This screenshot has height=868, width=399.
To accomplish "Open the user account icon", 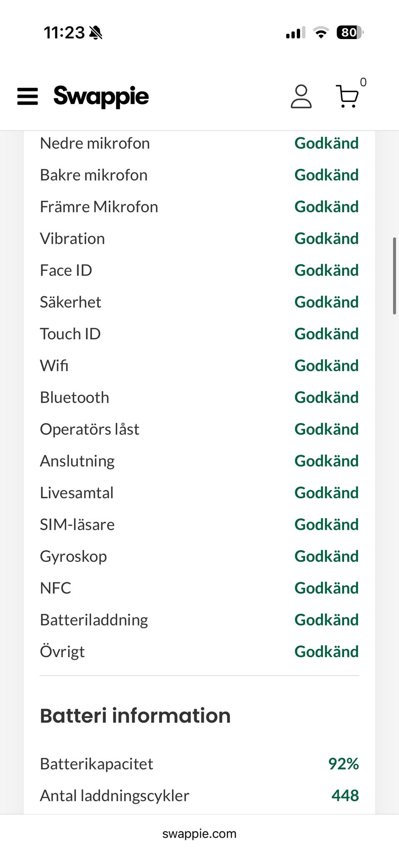I will (301, 96).
